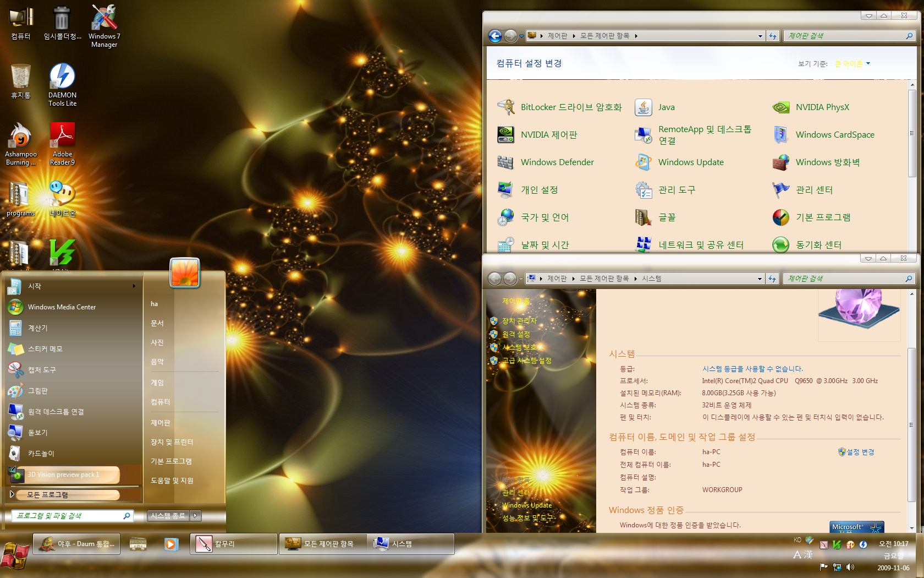
Task: Open shutdown options arrow next to 시스템 종료
Action: coord(195,516)
